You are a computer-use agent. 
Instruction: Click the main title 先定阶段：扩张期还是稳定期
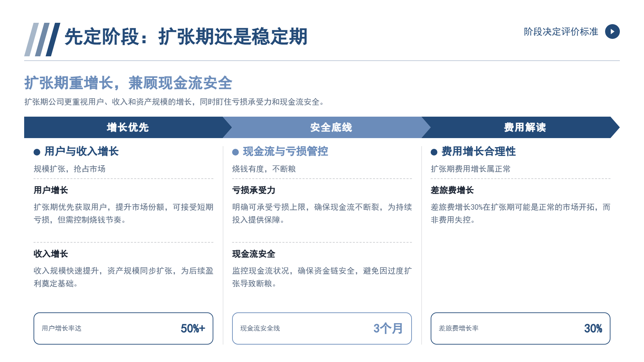point(186,37)
